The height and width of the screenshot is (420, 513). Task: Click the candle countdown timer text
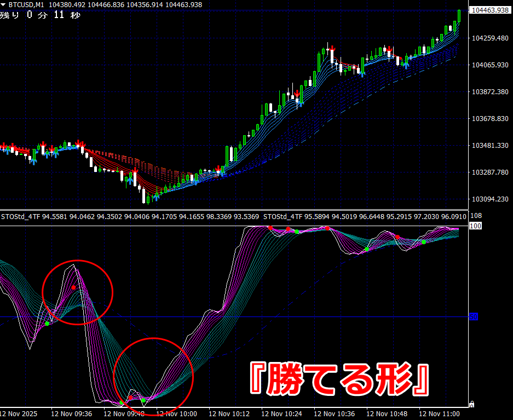[40, 15]
